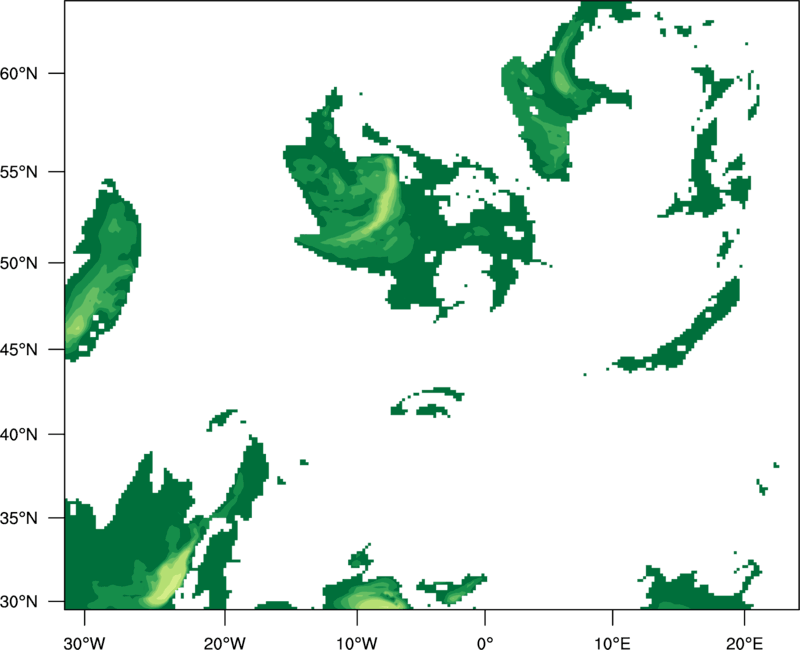Screen dimensions: 800x650
Task: Click the 45°N latitude label
Action: (19, 349)
